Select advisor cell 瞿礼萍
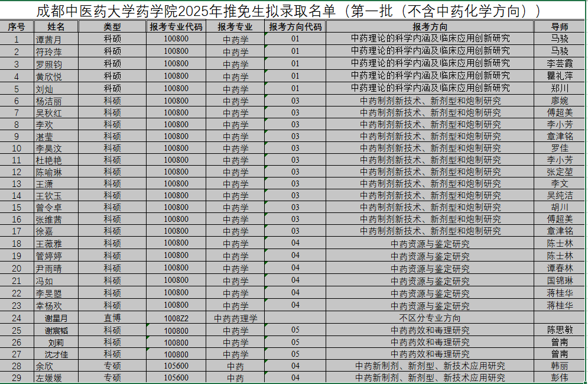This screenshot has width=588, height=384. (560, 76)
